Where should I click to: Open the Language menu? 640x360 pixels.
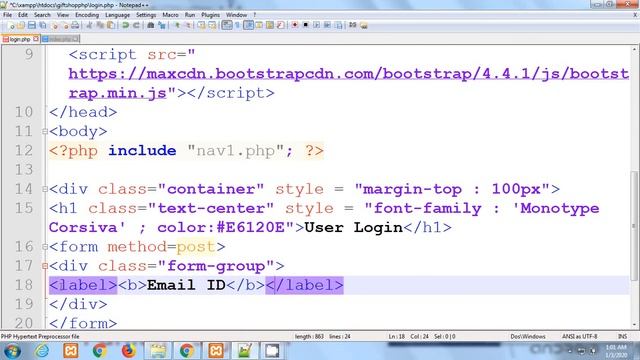click(118, 15)
